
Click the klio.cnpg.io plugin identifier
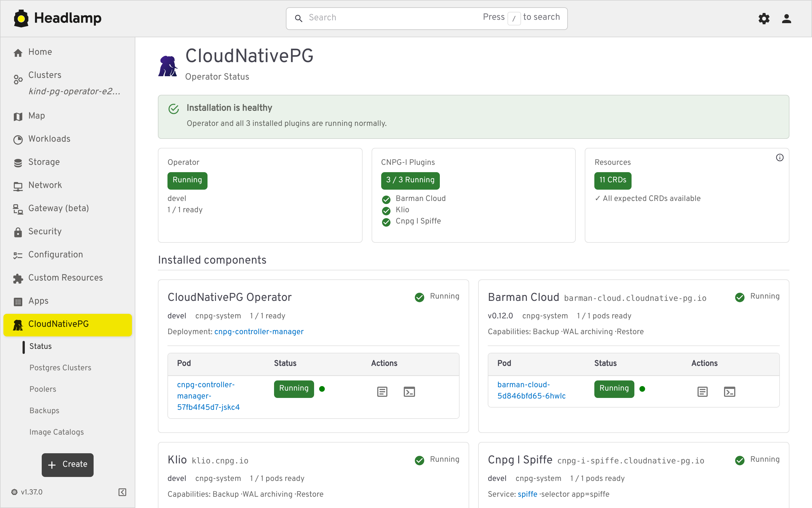click(220, 461)
